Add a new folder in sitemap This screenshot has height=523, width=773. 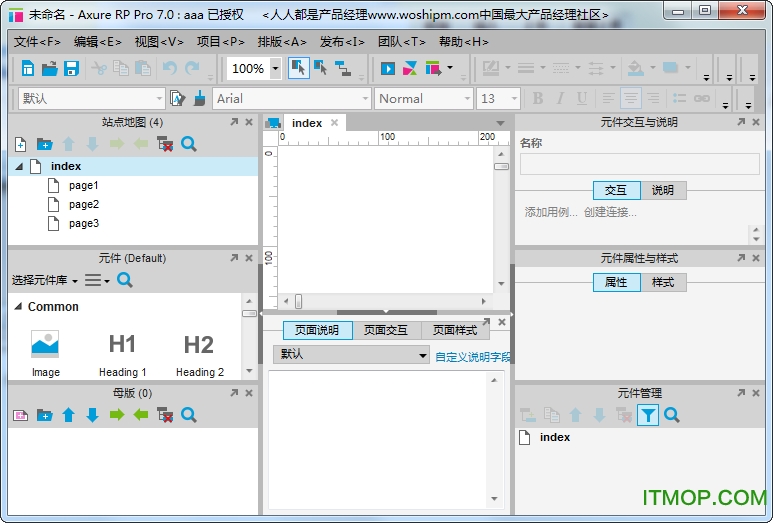coord(44,144)
